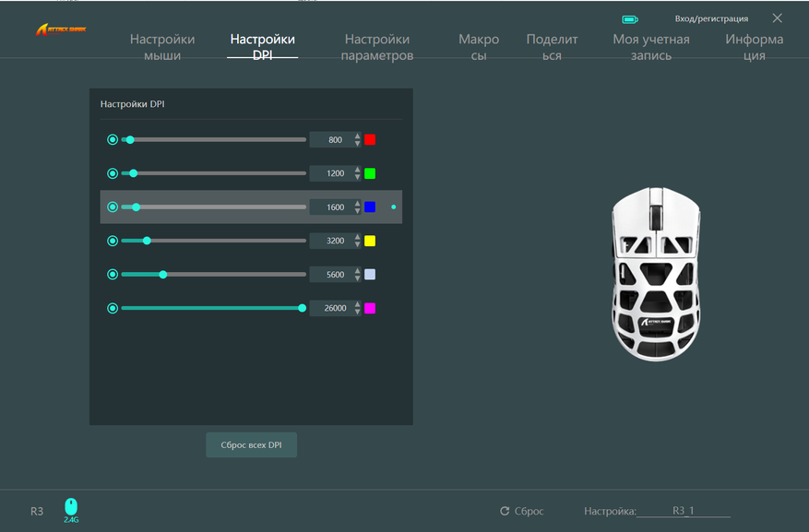Image resolution: width=809 pixels, height=532 pixels.
Task: Click the battery status icon
Action: click(x=630, y=18)
